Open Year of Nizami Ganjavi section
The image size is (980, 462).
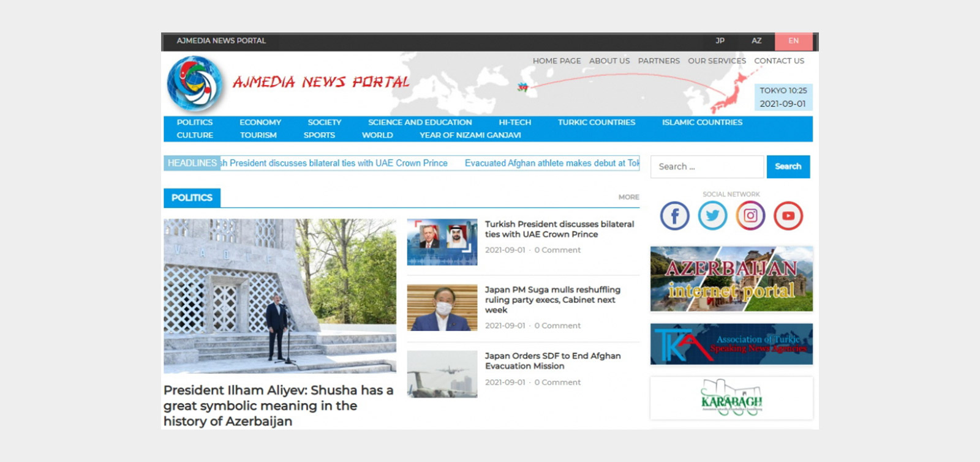click(470, 135)
